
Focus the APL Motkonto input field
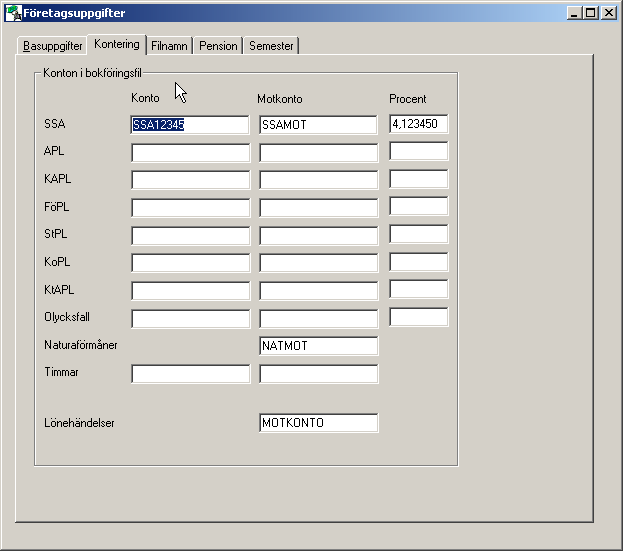[x=318, y=153]
